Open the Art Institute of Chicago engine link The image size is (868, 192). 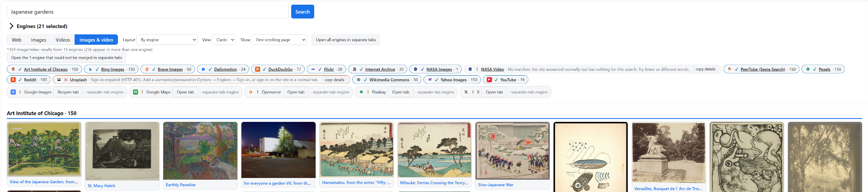(x=46, y=69)
